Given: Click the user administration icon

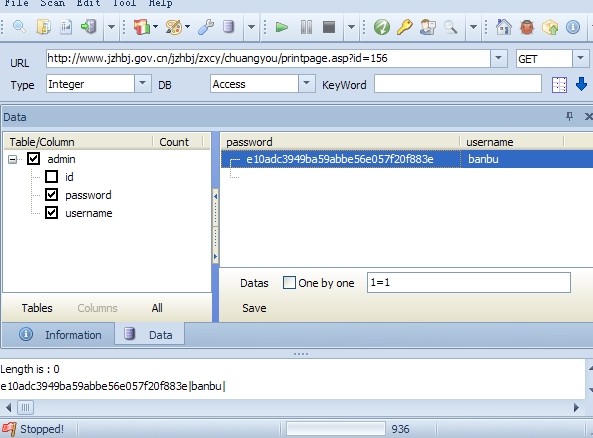Looking at the screenshot, I should [428, 27].
